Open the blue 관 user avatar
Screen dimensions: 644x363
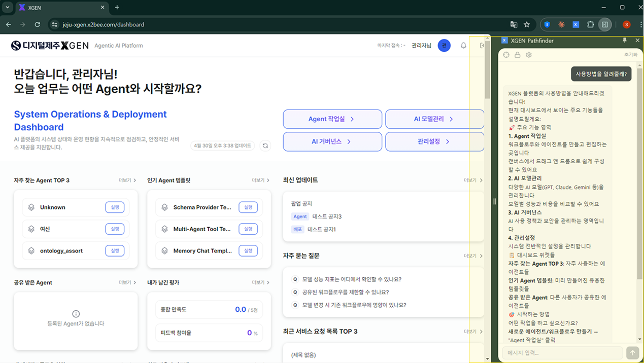point(444,46)
